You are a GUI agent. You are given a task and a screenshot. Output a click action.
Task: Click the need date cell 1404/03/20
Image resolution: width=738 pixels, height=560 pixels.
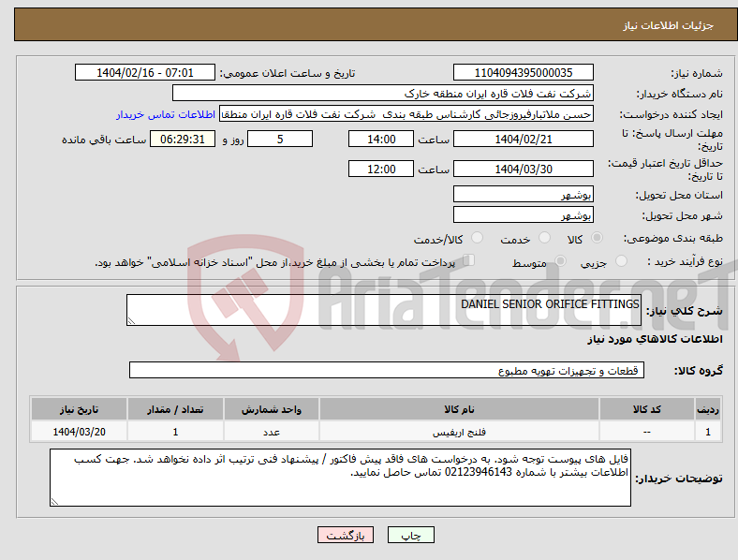click(x=79, y=432)
